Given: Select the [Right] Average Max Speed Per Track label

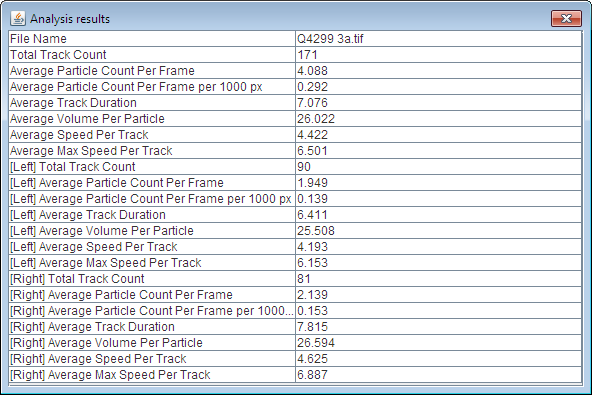Looking at the screenshot, I should [x=110, y=375].
